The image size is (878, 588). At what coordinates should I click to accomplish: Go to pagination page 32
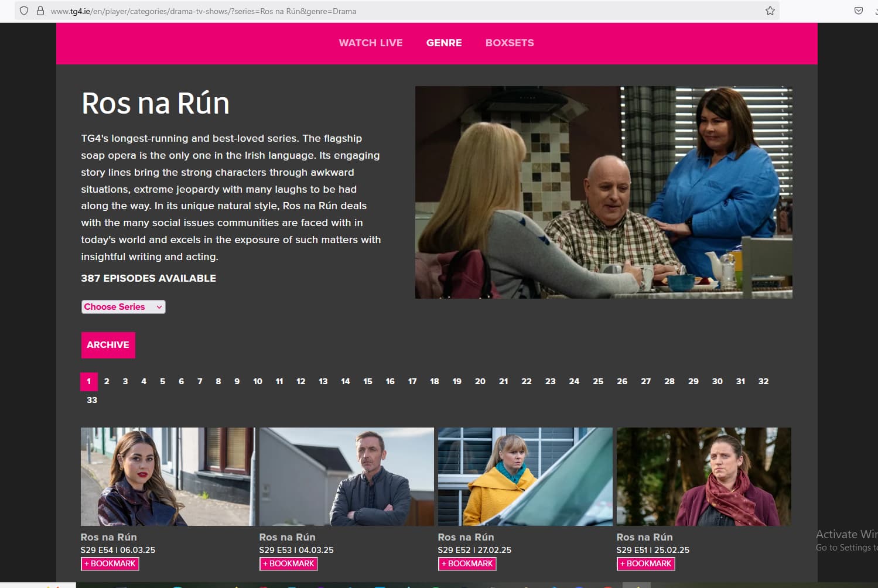(x=763, y=381)
